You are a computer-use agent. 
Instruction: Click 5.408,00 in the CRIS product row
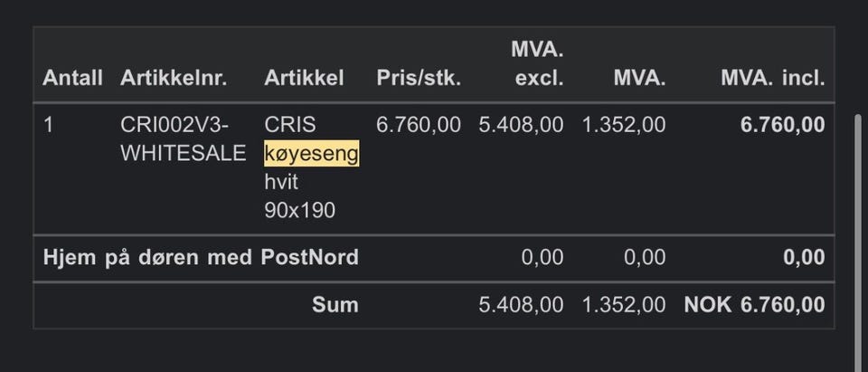click(x=521, y=125)
